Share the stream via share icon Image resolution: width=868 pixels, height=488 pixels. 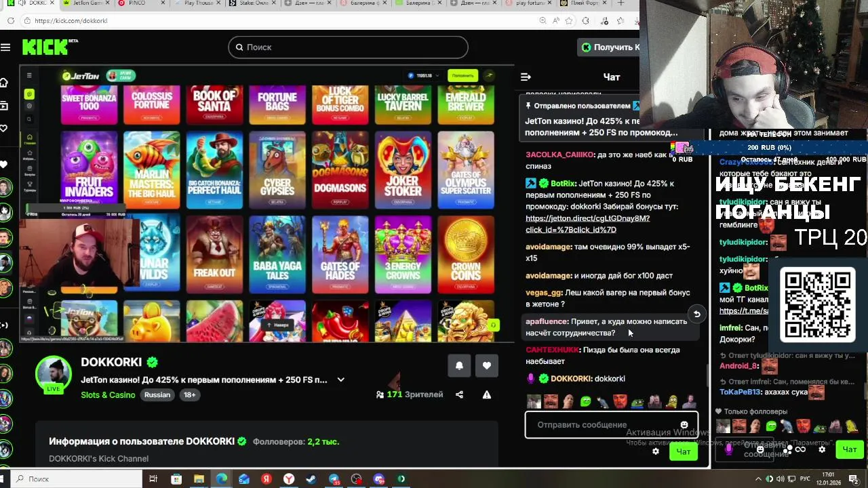[x=459, y=394]
